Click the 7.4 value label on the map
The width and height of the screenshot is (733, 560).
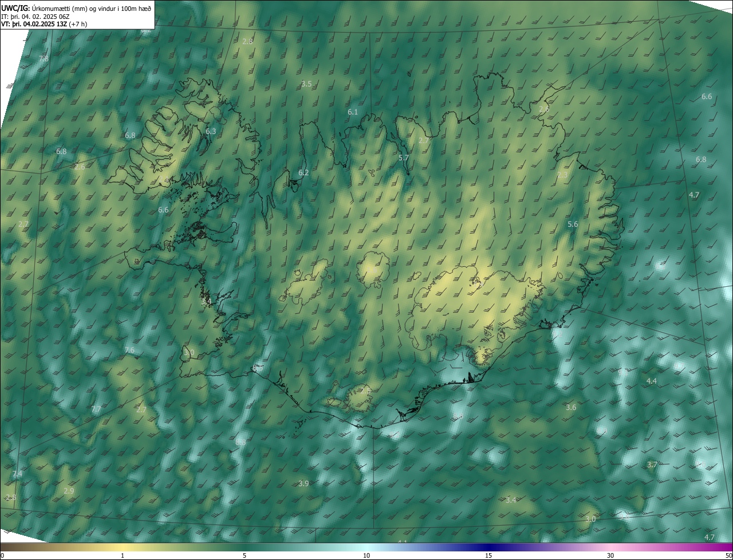pos(17,474)
